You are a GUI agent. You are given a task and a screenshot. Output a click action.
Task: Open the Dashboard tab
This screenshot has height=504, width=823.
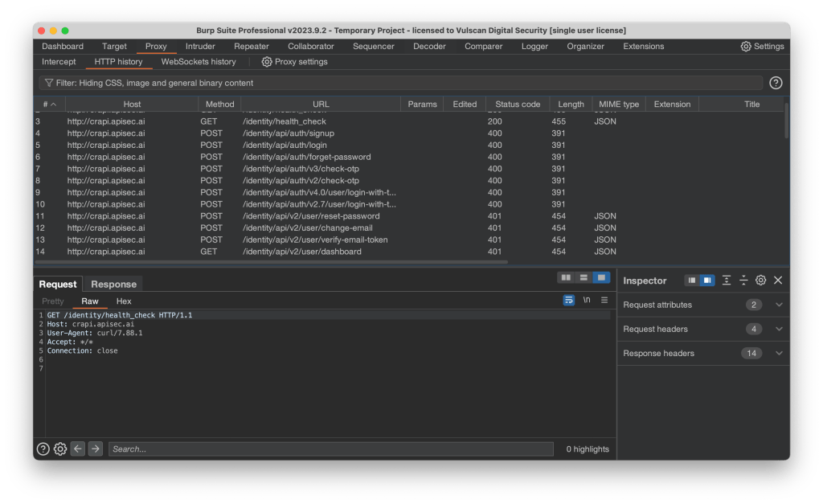click(x=63, y=46)
